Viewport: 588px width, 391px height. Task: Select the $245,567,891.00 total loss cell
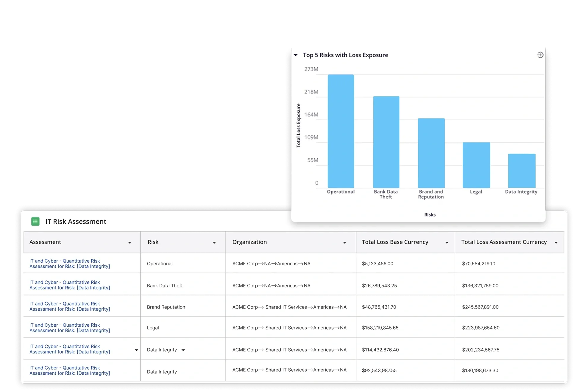click(x=480, y=307)
